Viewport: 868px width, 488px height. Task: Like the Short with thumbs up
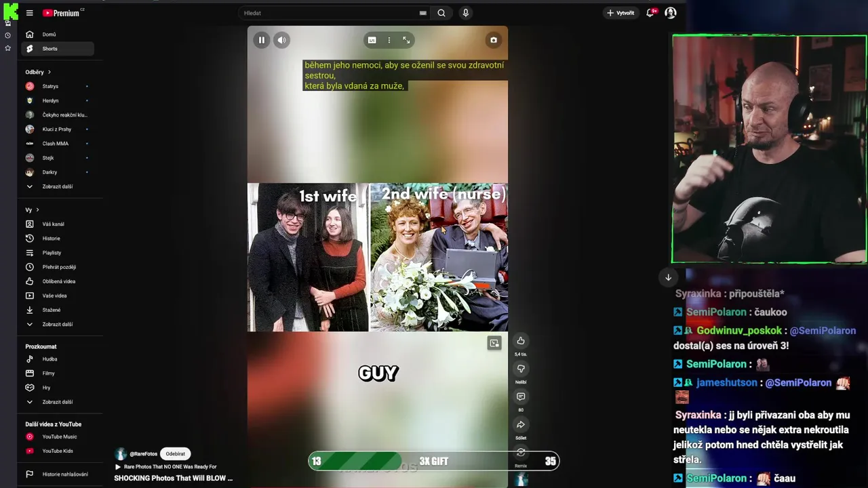tap(521, 341)
